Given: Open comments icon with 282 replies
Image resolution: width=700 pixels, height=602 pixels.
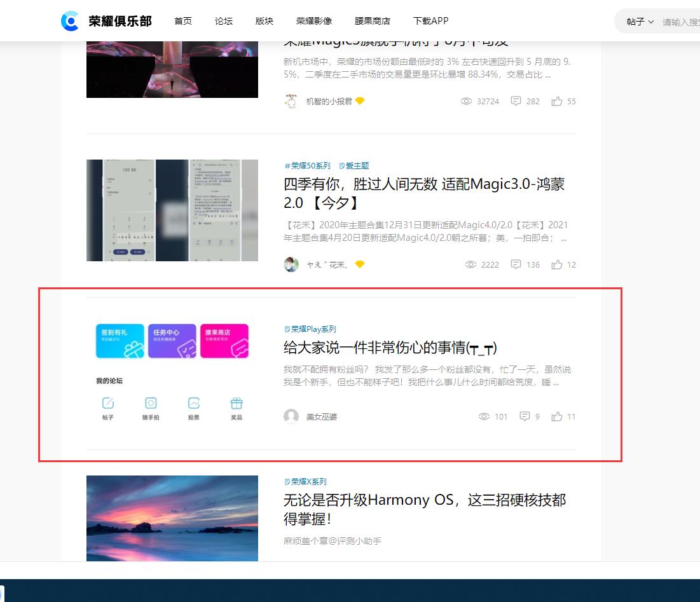Looking at the screenshot, I should 516,101.
